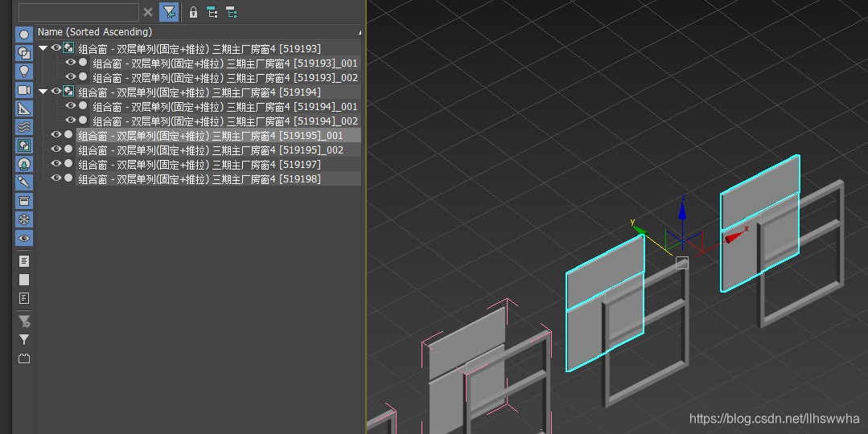This screenshot has height=434, width=868.
Task: Toggle Display Frozen Objects snowflake icon
Action: click(24, 219)
